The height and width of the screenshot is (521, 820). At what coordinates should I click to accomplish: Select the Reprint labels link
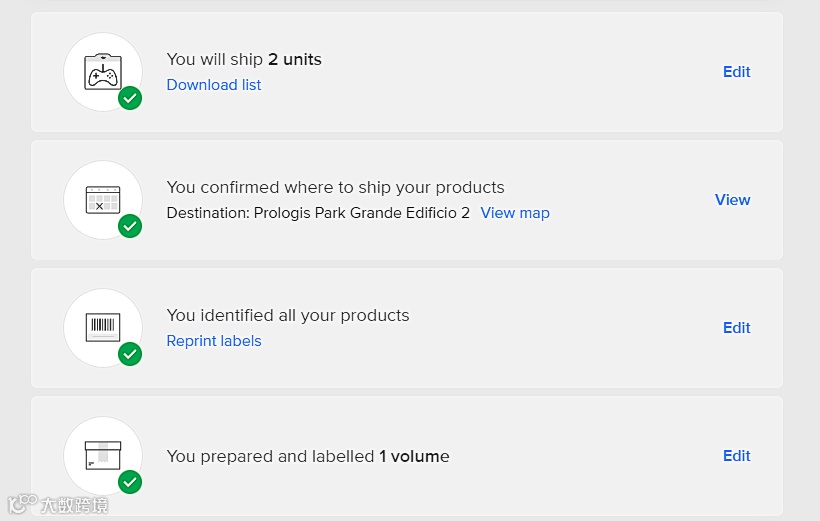(214, 341)
